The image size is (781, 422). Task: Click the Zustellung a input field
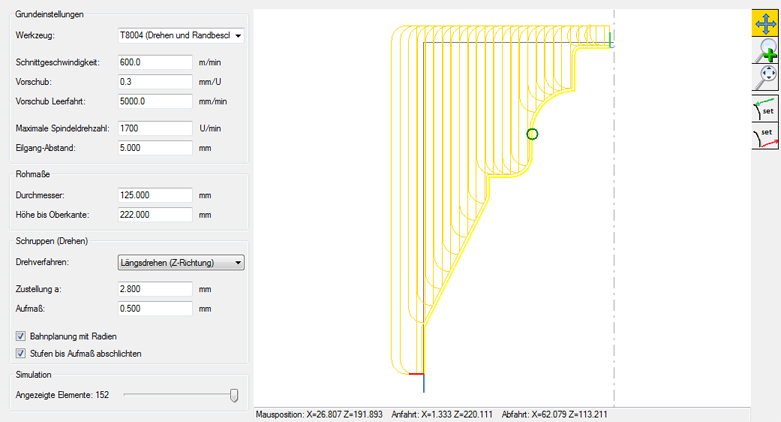click(154, 289)
